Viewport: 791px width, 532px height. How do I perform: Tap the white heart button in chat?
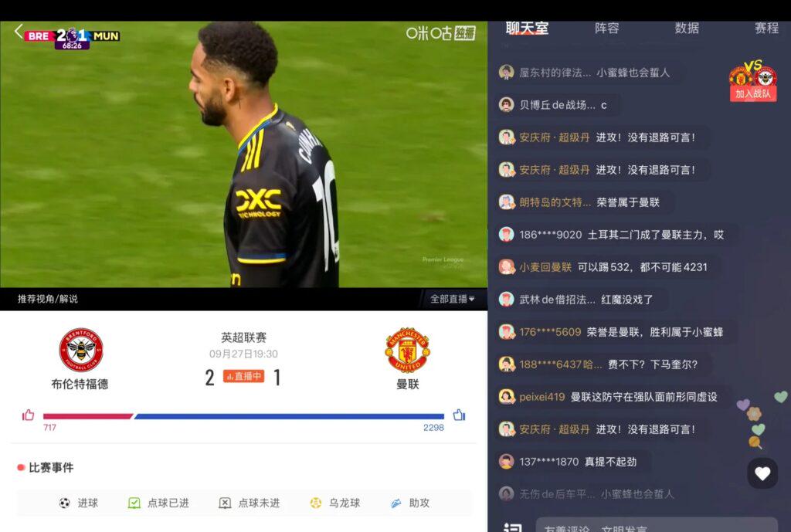click(762, 473)
